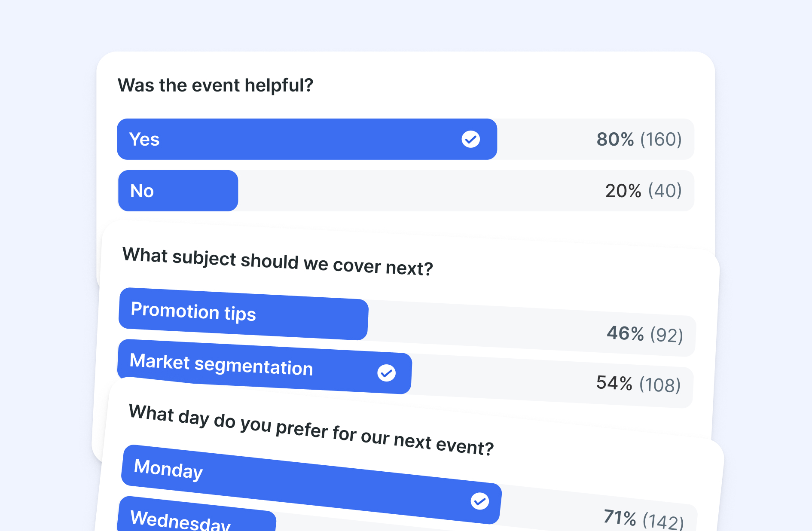The image size is (812, 531).
Task: Click the 20% (40) result label
Action: 643,191
